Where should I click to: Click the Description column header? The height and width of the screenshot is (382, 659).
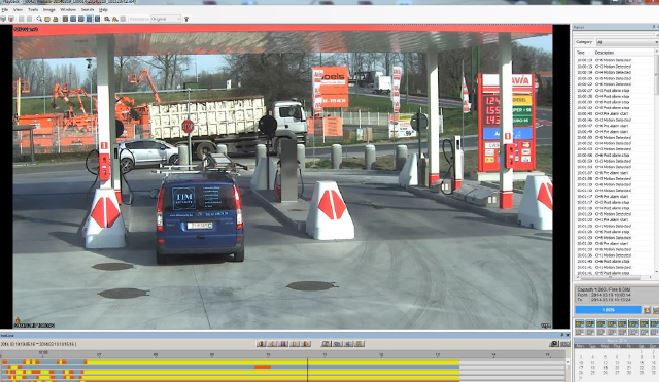coord(604,53)
